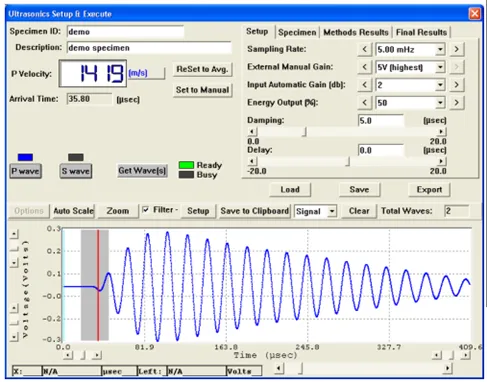The width and height of the screenshot is (487, 382).
Task: Expand the External Manual Gain dropdown
Action: 440,67
